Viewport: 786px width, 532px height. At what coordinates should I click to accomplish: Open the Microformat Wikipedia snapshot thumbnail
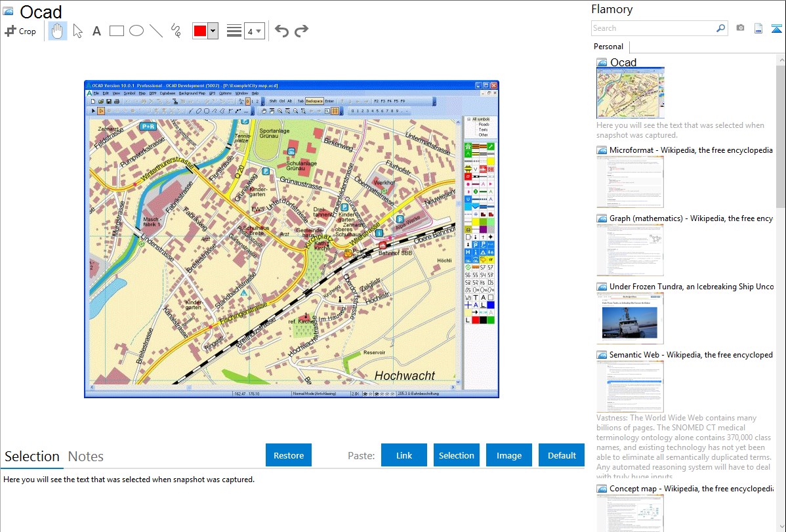coord(630,182)
